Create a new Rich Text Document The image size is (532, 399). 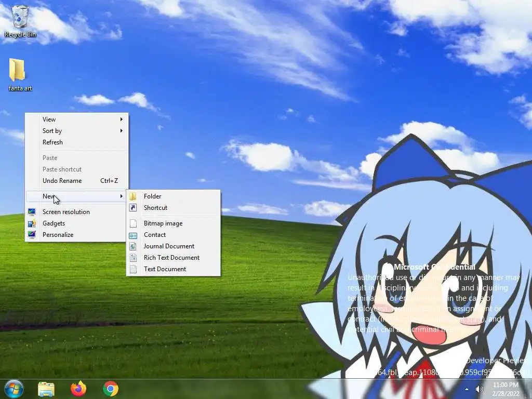(174, 258)
